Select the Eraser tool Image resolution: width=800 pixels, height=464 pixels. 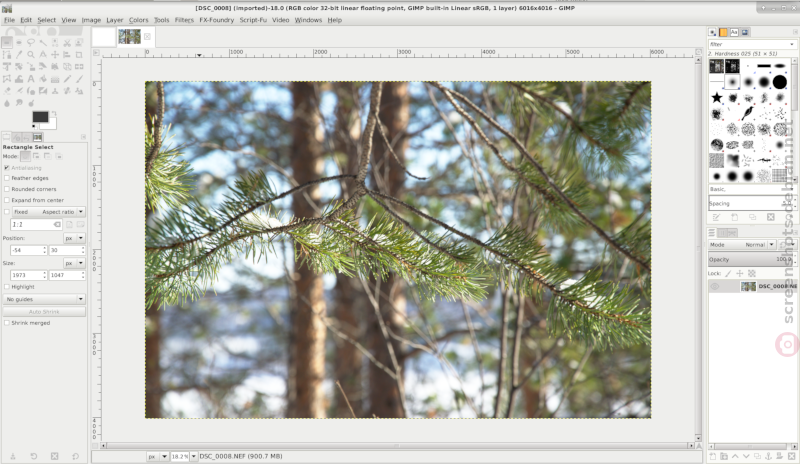[x=7, y=91]
